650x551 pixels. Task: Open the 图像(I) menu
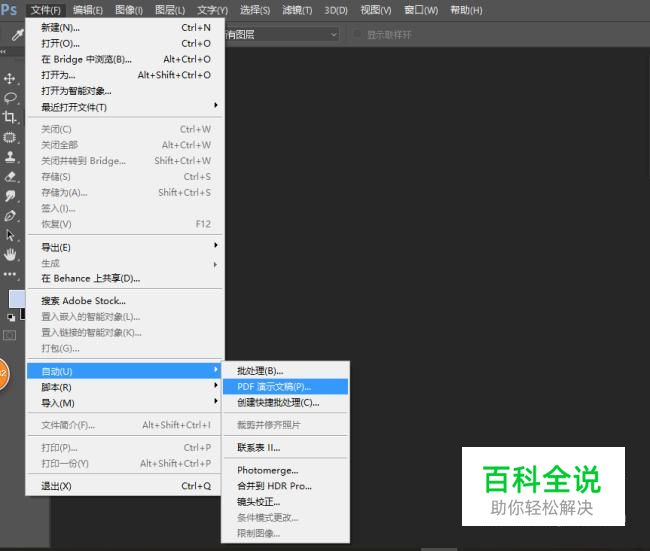(x=129, y=10)
